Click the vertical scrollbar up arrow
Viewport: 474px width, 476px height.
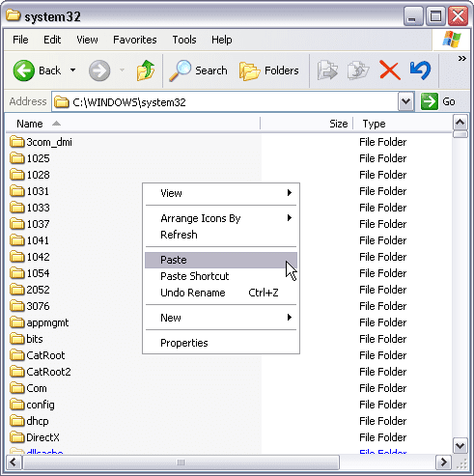460,123
